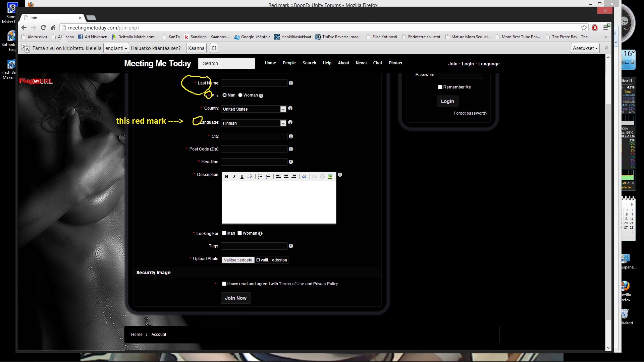644x362 pixels.
Task: Insert a bulleted list
Action: [260, 177]
